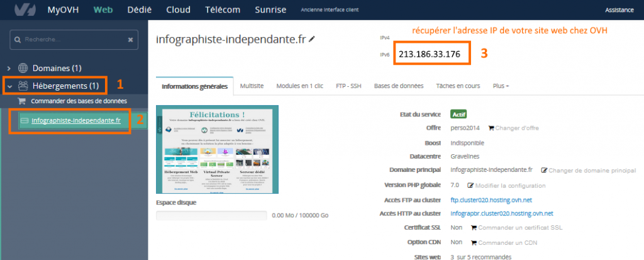This screenshot has height=260, width=644.
Task: Click the perso2014 offer value
Action: [465, 128]
